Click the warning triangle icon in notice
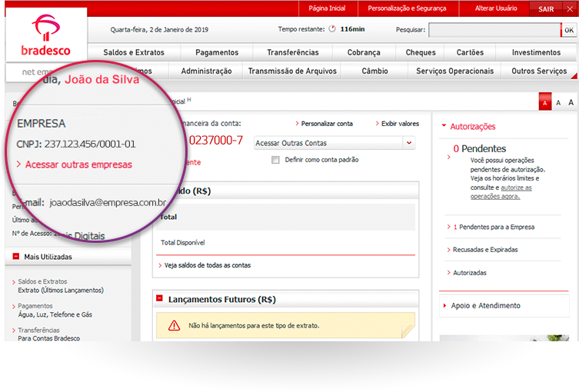 click(174, 325)
